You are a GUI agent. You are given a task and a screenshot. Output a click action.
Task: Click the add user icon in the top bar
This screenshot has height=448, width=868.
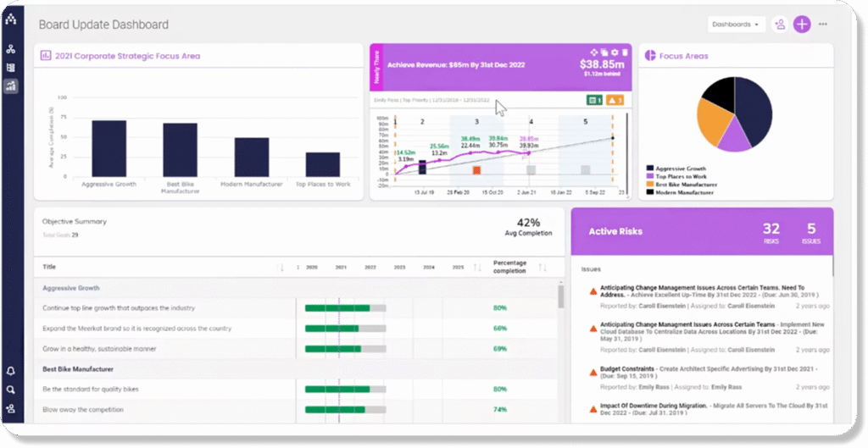(x=779, y=25)
